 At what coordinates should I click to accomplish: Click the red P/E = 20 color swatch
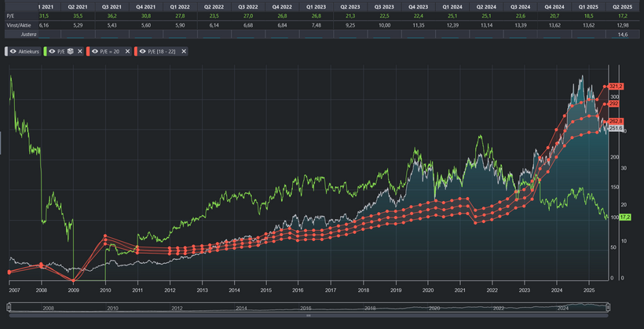pos(89,51)
